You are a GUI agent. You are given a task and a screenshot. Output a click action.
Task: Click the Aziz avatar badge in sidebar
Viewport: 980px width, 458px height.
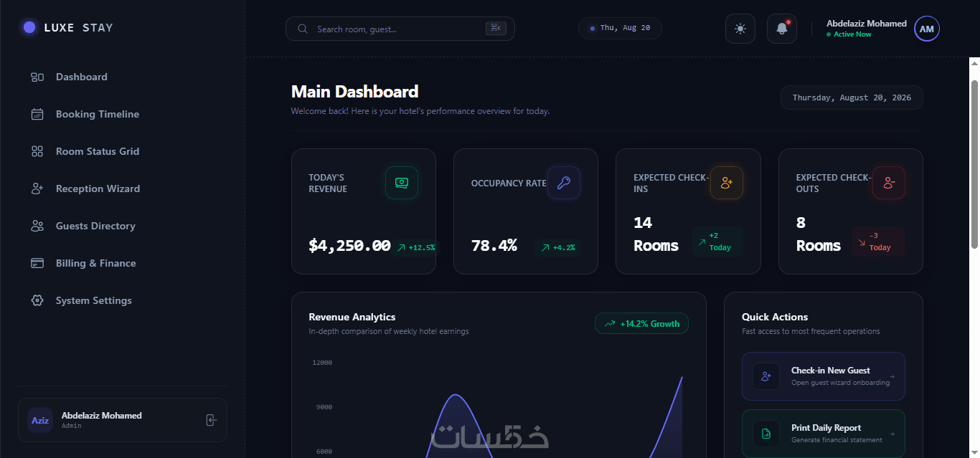point(40,420)
